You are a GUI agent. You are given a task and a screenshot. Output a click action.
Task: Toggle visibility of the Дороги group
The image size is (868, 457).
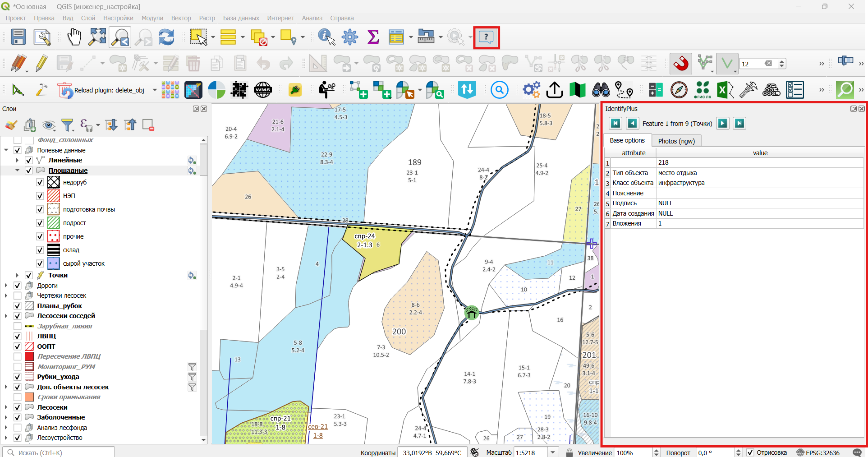tap(18, 286)
